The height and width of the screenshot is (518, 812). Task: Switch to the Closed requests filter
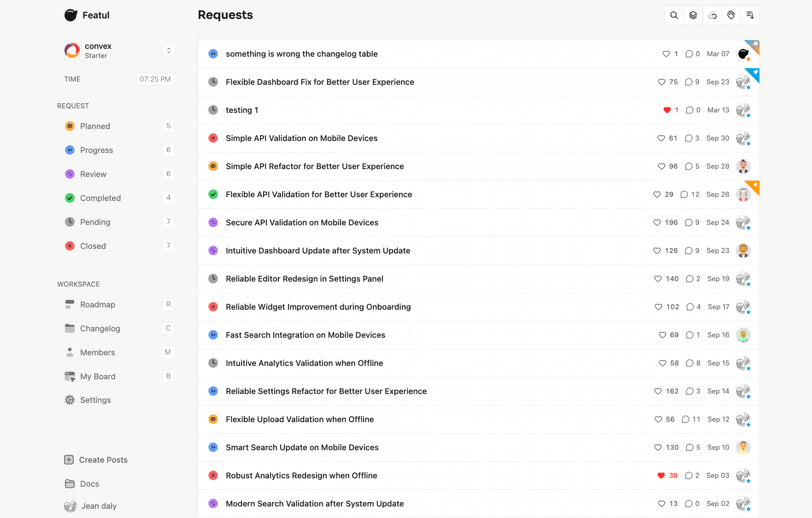pyautogui.click(x=92, y=246)
